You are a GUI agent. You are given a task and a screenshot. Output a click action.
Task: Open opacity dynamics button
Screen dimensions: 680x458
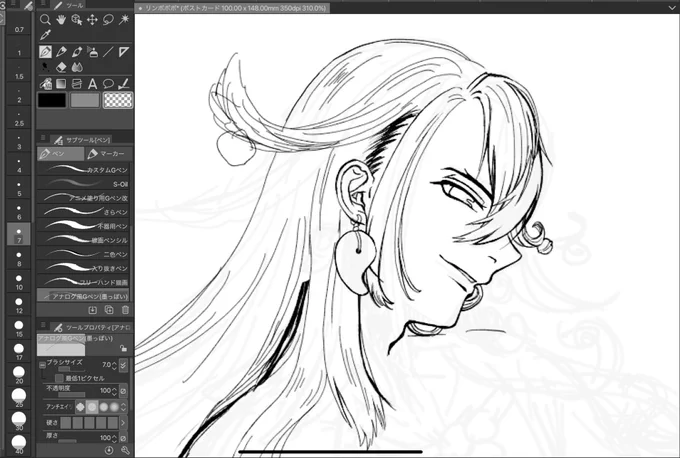click(123, 391)
